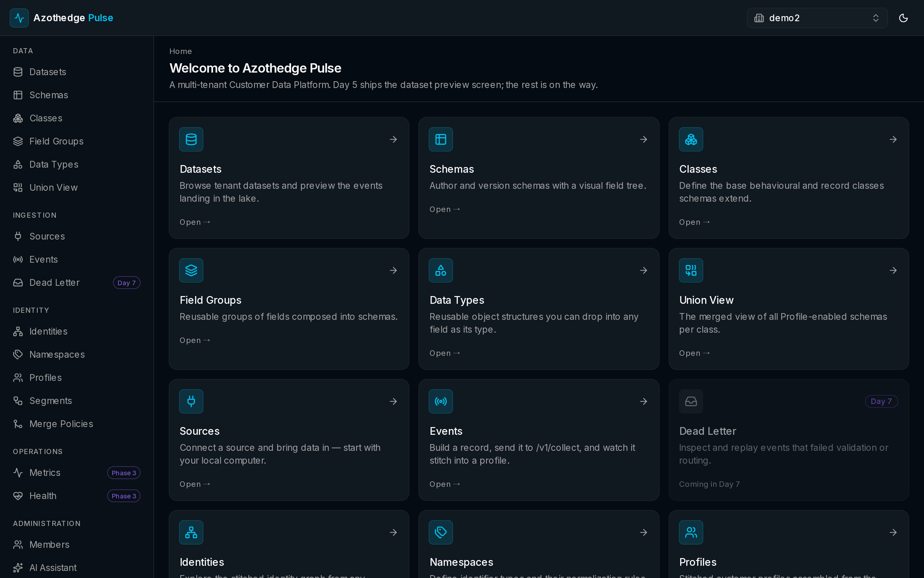Screen dimensions: 924x578
Task: Click the arrow on the Events card
Action: coord(643,401)
